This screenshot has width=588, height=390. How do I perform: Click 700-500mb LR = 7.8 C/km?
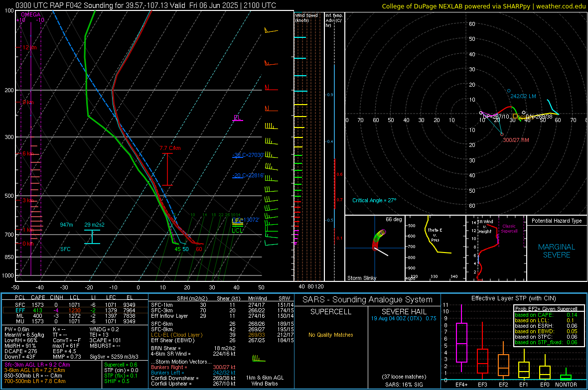(x=35, y=381)
